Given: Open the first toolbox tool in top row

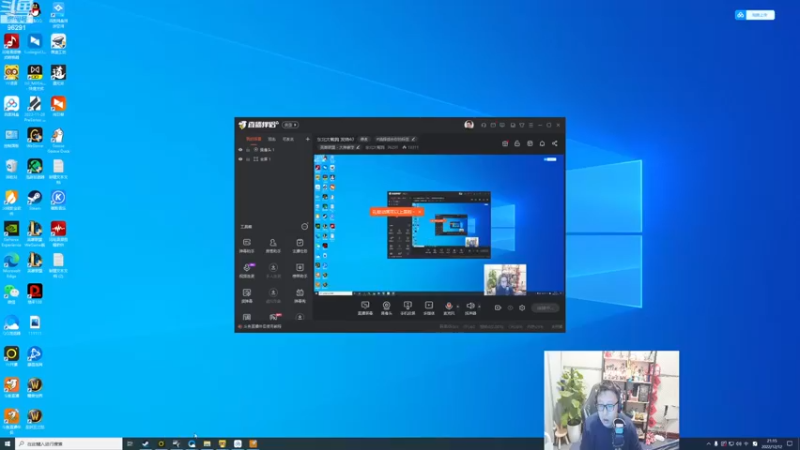Looking at the screenshot, I should (x=246, y=245).
